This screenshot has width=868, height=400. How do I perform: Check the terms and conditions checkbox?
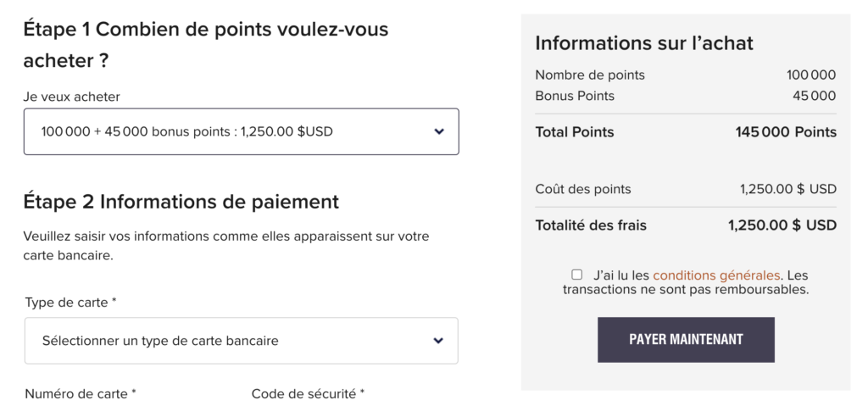click(x=577, y=275)
